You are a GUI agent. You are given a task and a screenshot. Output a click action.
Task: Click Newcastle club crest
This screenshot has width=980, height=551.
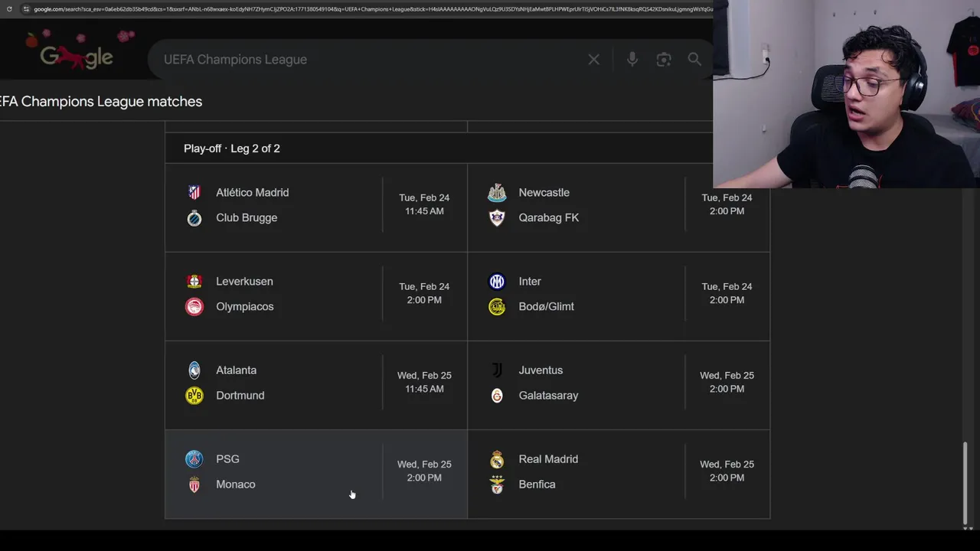pos(497,193)
